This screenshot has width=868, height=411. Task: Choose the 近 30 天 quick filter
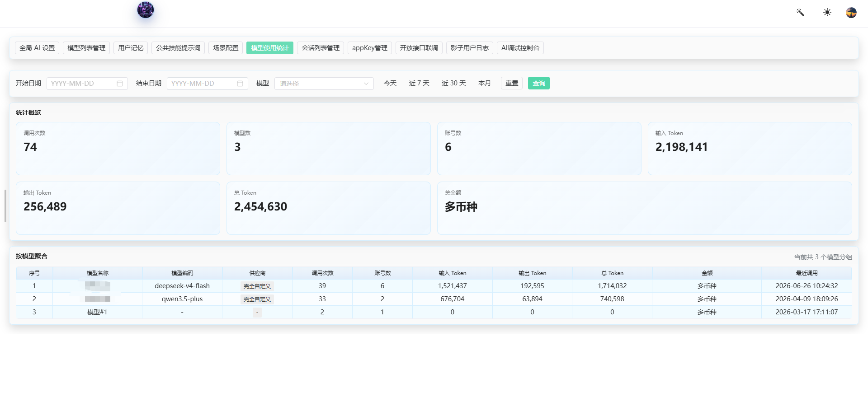pos(454,83)
